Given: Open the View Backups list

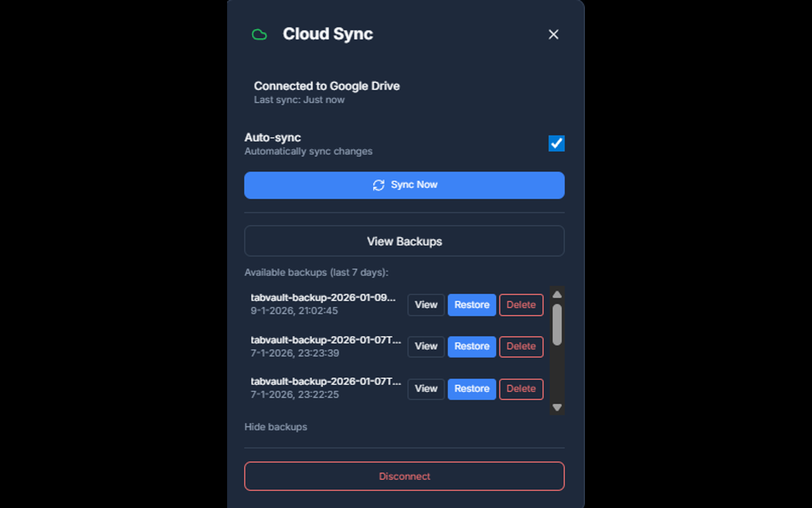Looking at the screenshot, I should pyautogui.click(x=404, y=241).
